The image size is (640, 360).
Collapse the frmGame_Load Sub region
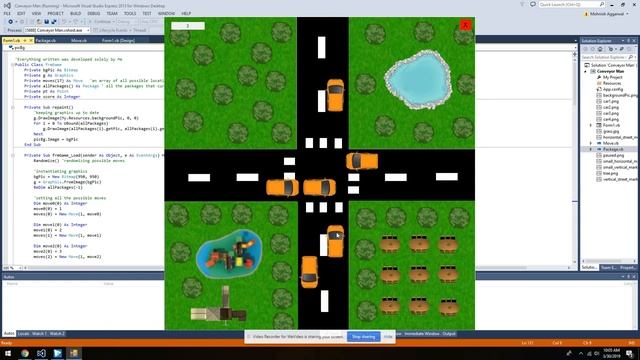tap(13, 156)
